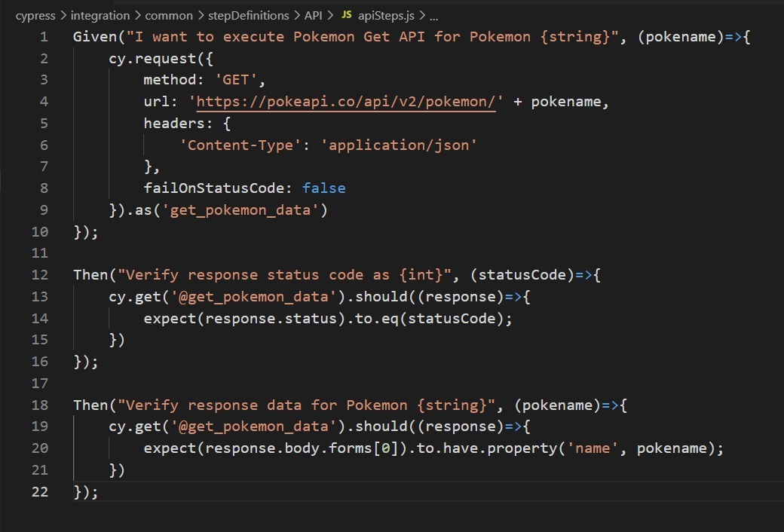The image size is (784, 532).
Task: Open the breadcrumb ellipsis symbol list
Action: point(433,17)
